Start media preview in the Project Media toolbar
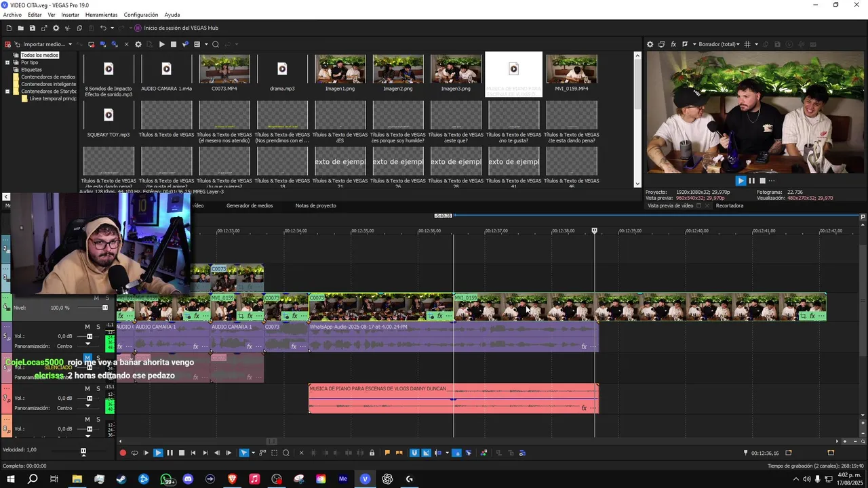Viewport: 868px width, 488px height. click(x=161, y=44)
